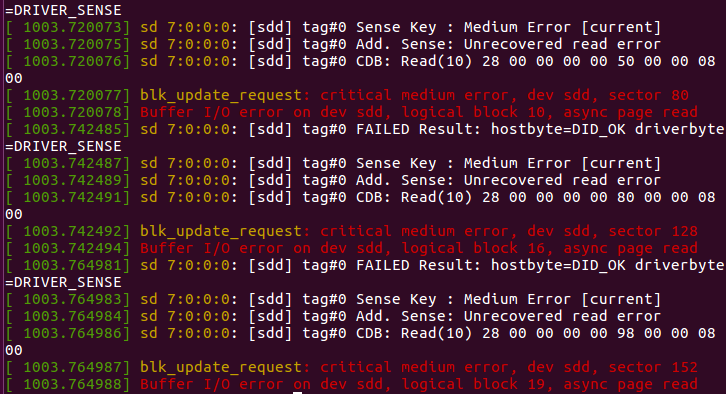Click 'blk_update_request' at timestamp 1003.720077
The width and height of the screenshot is (726, 394).
point(221,95)
